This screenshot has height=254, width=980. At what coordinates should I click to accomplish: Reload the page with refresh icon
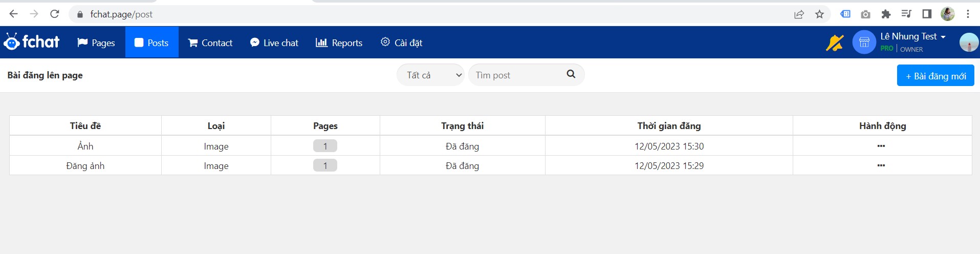pos(55,14)
